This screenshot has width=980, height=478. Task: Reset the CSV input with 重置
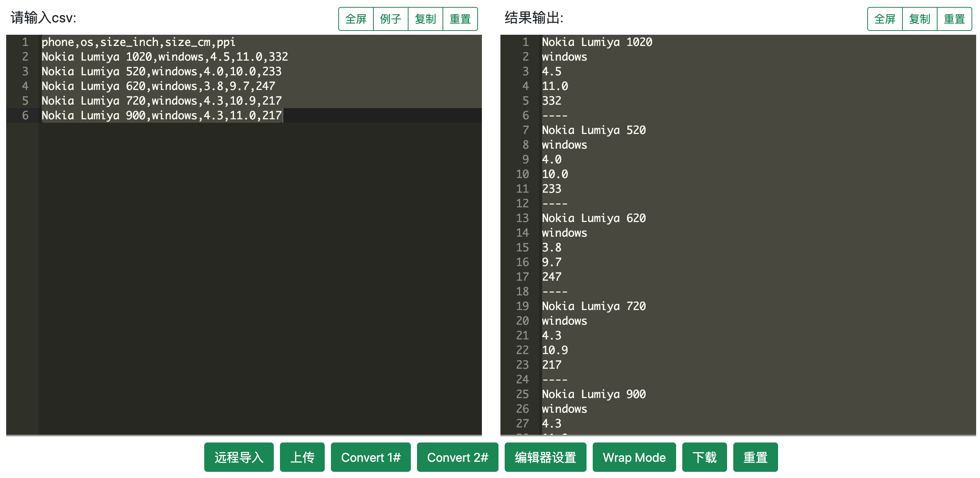(x=460, y=18)
